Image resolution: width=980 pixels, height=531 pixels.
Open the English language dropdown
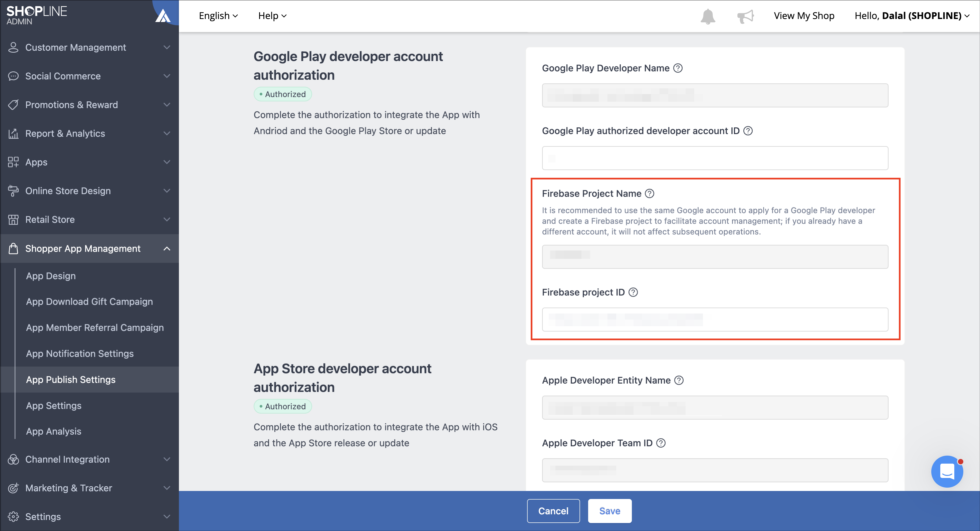pyautogui.click(x=218, y=16)
